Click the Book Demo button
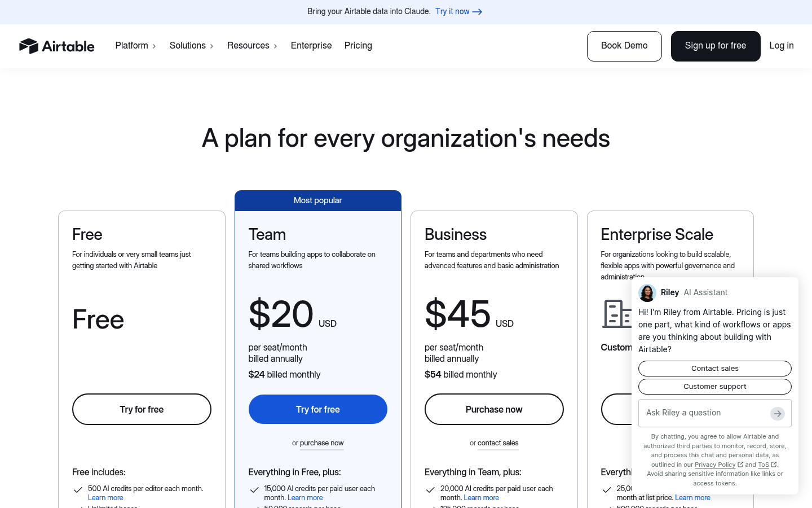812x508 pixels. [x=624, y=46]
